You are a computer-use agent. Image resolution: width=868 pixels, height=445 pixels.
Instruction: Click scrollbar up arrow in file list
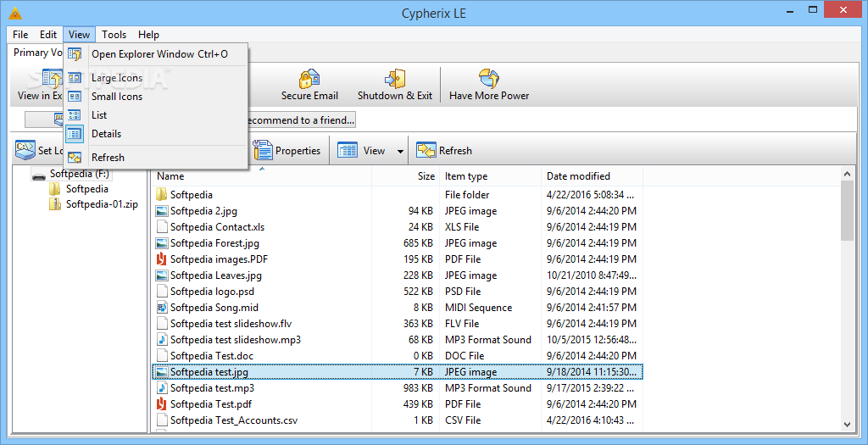tap(847, 175)
